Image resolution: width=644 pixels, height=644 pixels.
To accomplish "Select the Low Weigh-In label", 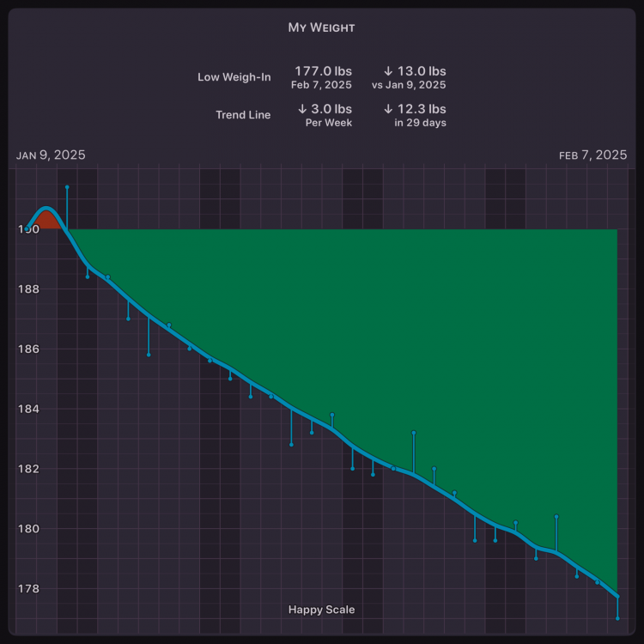I will pyautogui.click(x=234, y=77).
